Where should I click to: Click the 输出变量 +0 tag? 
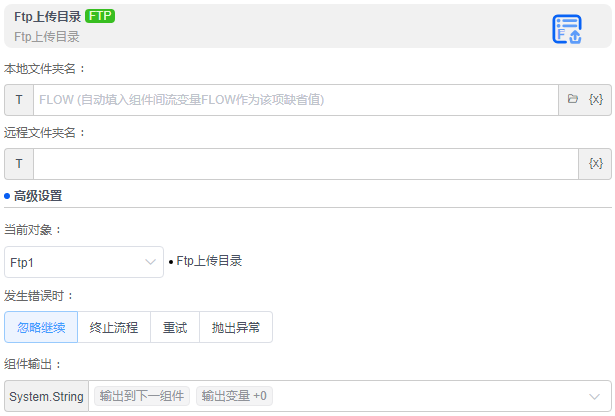(x=234, y=396)
